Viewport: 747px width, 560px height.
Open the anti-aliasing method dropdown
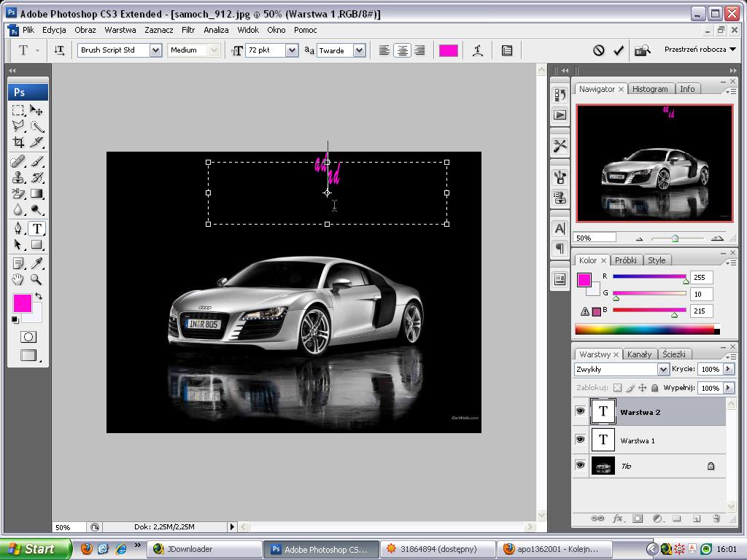click(x=359, y=50)
